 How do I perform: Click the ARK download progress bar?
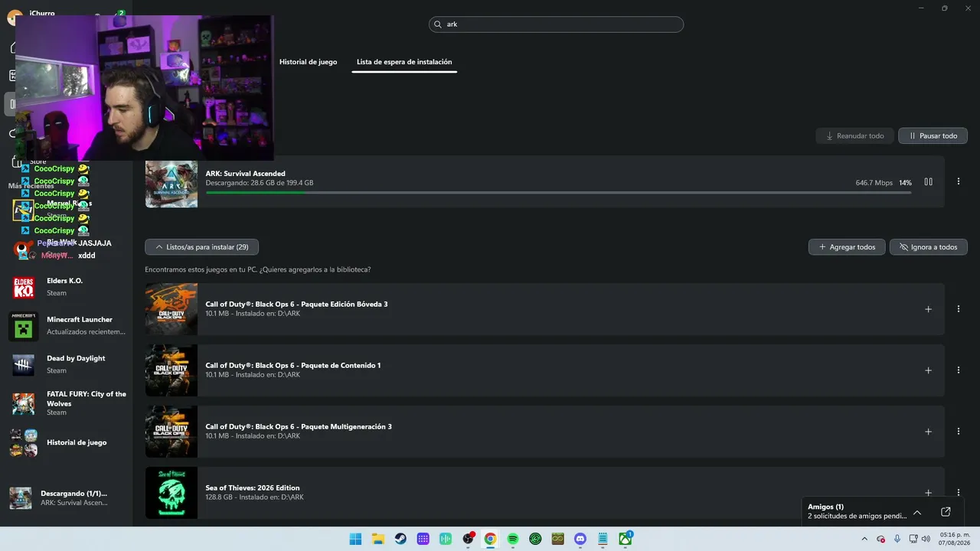(558, 192)
